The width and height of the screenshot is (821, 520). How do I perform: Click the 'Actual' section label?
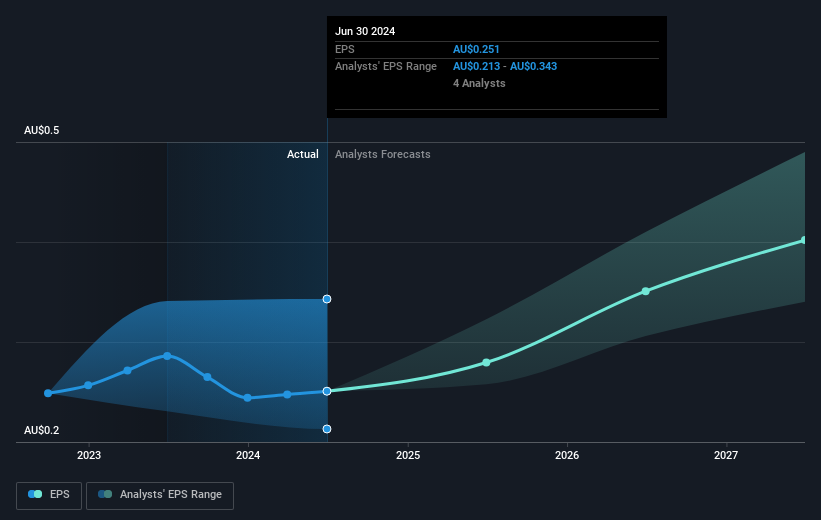click(x=303, y=154)
